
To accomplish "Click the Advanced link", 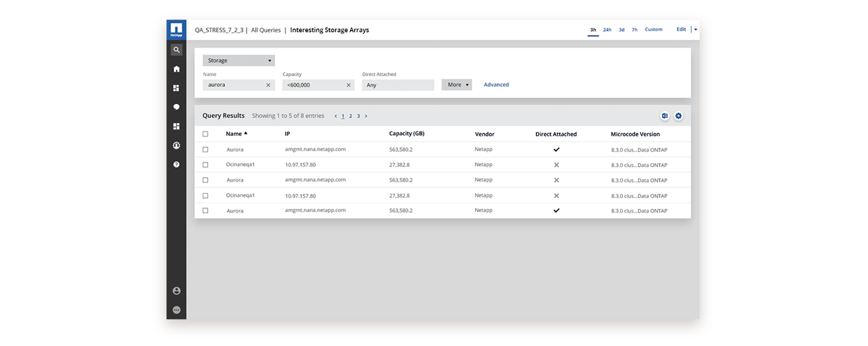I will [496, 85].
